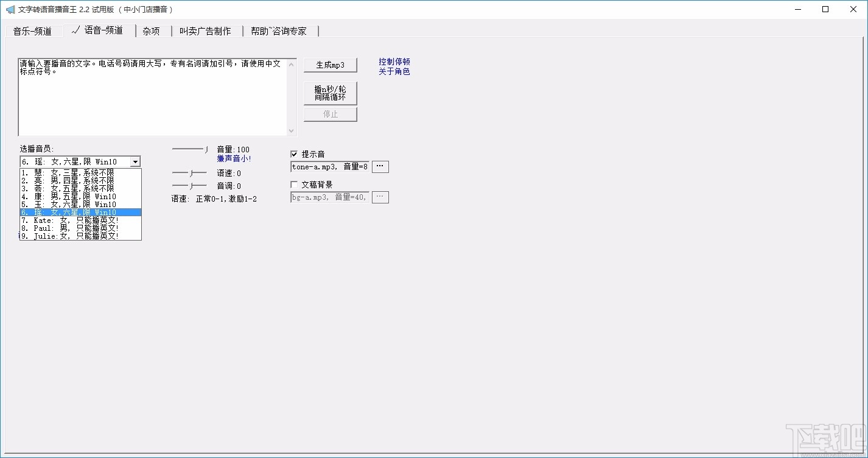Click the speaker app icon in the title bar
Viewport: 868px width, 458px height.
click(10, 9)
